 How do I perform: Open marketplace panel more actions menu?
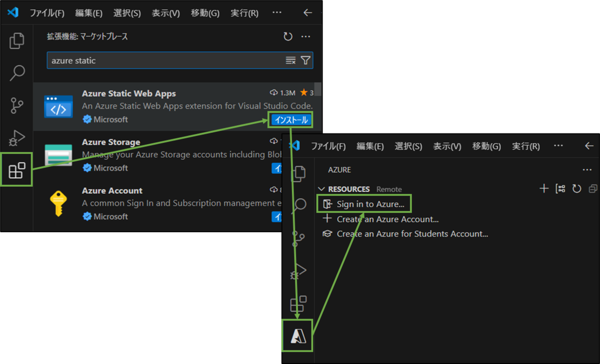click(x=305, y=36)
